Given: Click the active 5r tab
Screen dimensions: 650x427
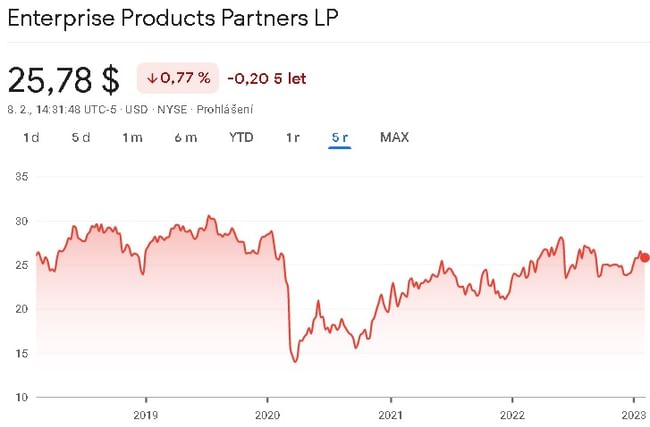Looking at the screenshot, I should click(340, 137).
